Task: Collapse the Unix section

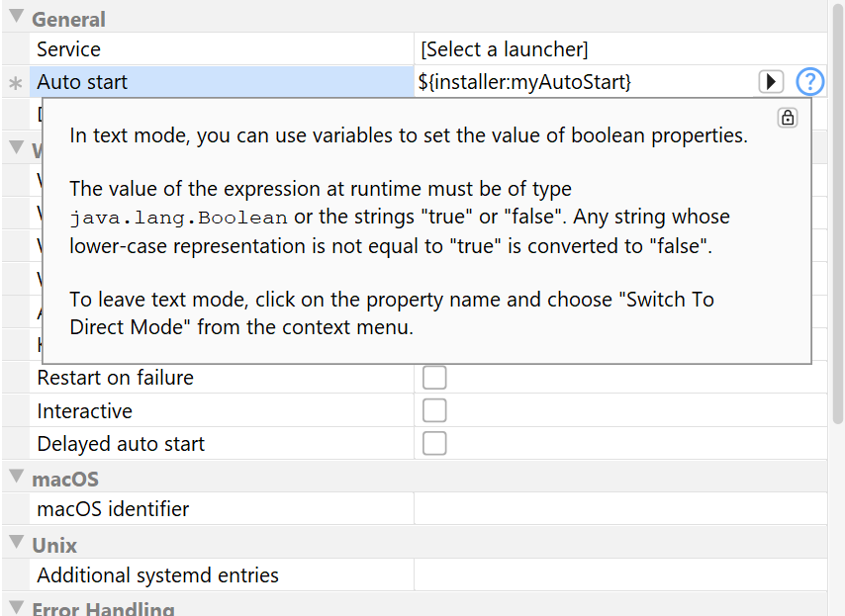Action: click(x=17, y=543)
